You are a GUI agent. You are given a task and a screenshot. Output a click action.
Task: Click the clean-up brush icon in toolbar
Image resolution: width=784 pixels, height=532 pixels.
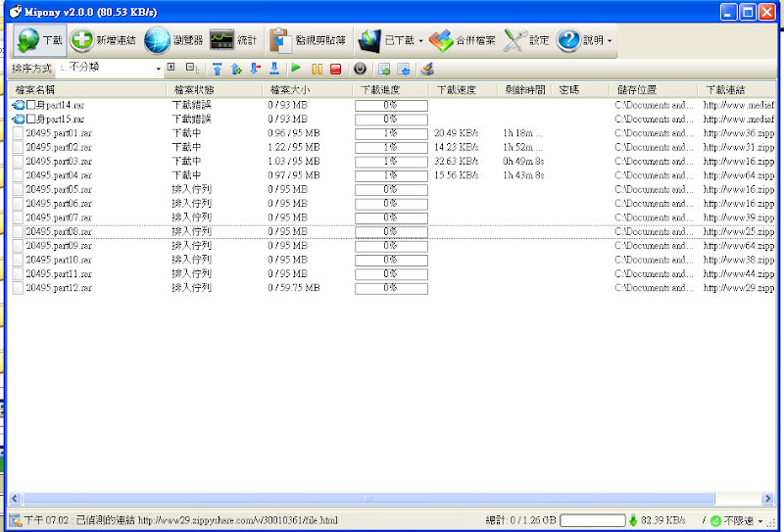point(427,69)
